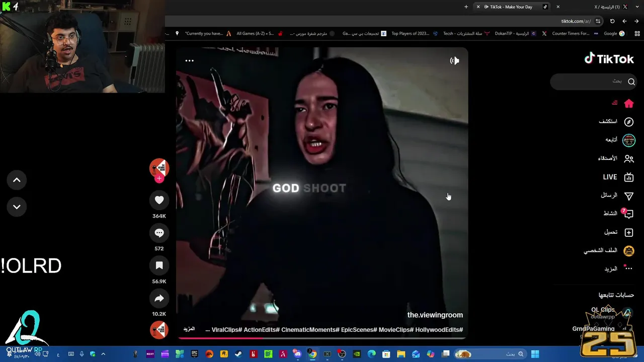Open the the.viewingroom username link

[435, 315]
